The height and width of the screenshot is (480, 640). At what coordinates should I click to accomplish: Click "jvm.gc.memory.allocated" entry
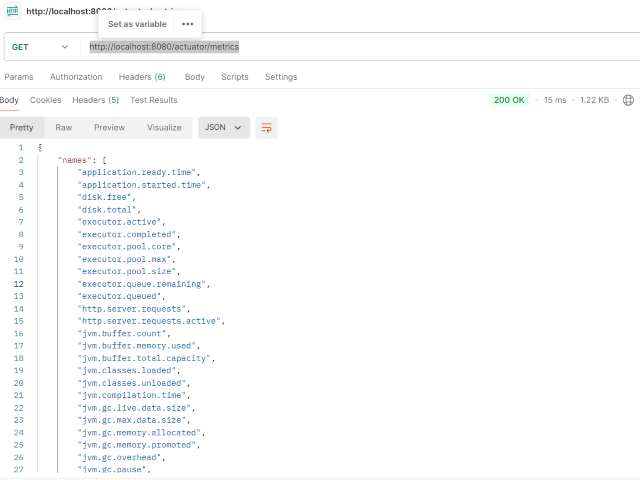click(x=139, y=433)
